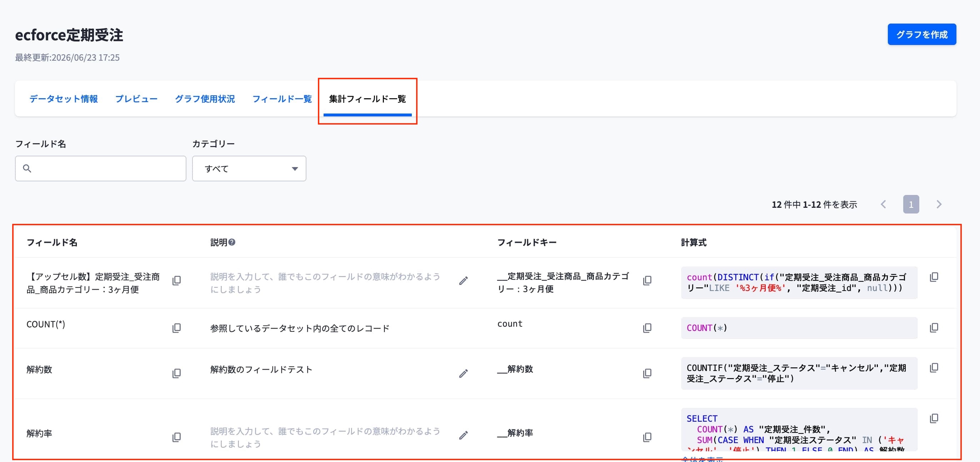The width and height of the screenshot is (980, 462).
Task: Open the カテゴリー dropdown
Action: click(x=249, y=169)
